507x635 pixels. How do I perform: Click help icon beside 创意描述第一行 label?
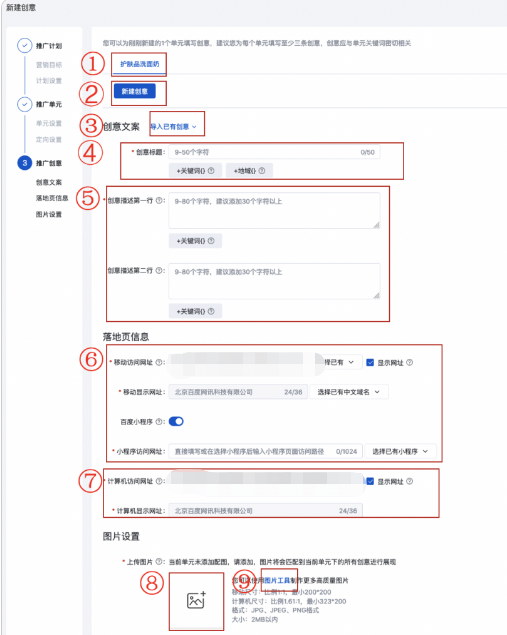[x=159, y=200]
